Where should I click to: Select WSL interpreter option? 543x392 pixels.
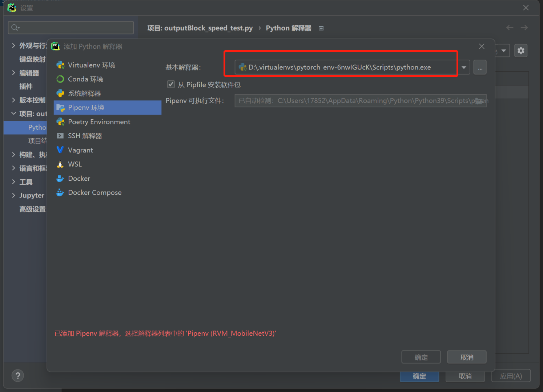tap(108, 164)
